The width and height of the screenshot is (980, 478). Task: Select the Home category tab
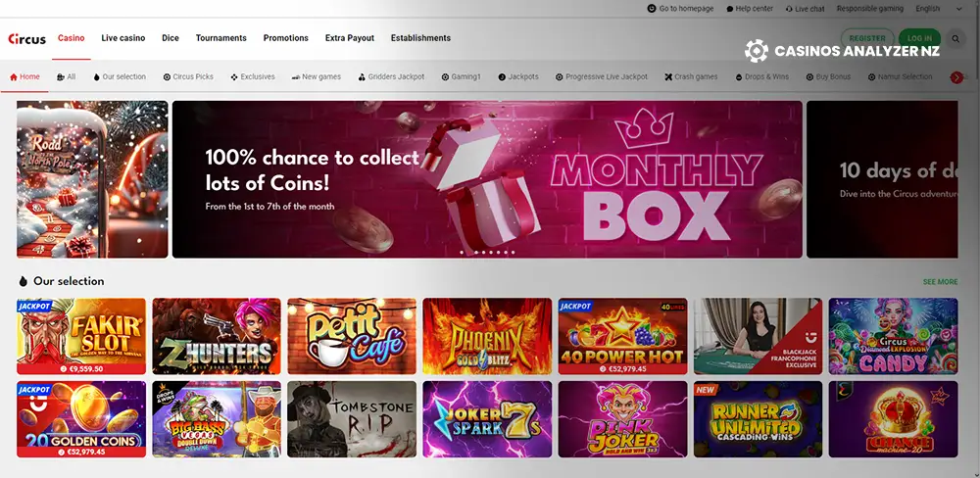24,76
